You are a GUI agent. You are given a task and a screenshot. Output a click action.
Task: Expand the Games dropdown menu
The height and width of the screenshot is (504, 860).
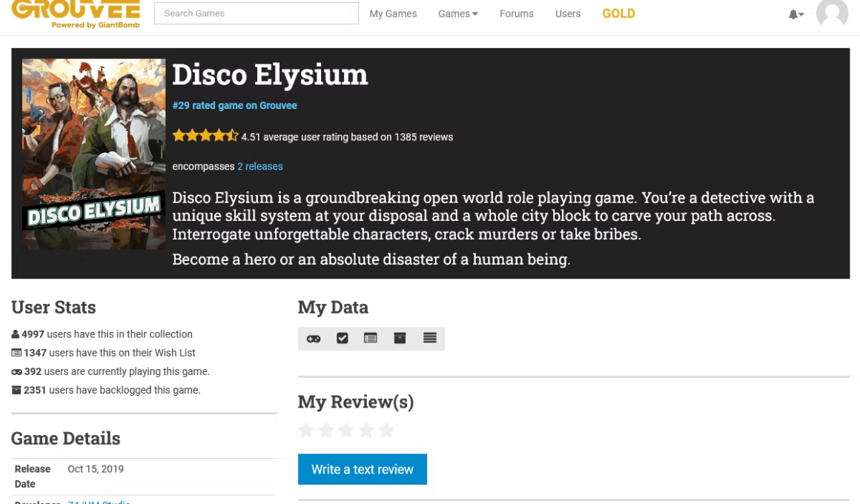pyautogui.click(x=458, y=13)
